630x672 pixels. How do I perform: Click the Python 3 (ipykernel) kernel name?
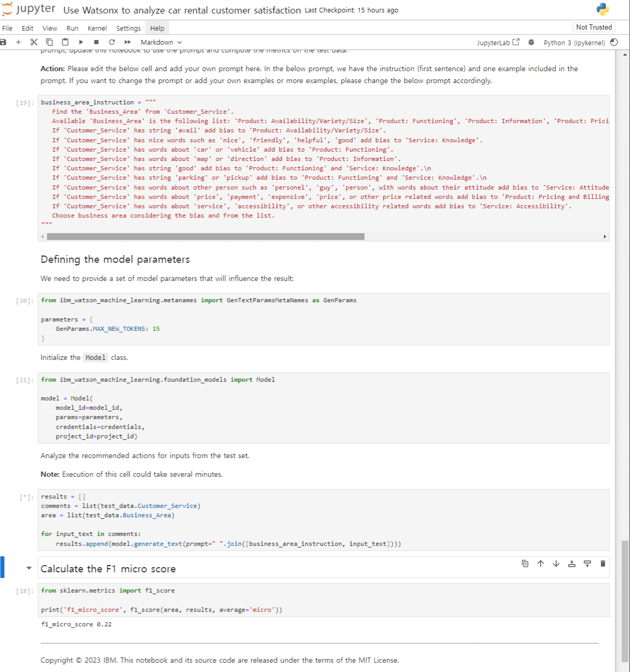click(574, 43)
